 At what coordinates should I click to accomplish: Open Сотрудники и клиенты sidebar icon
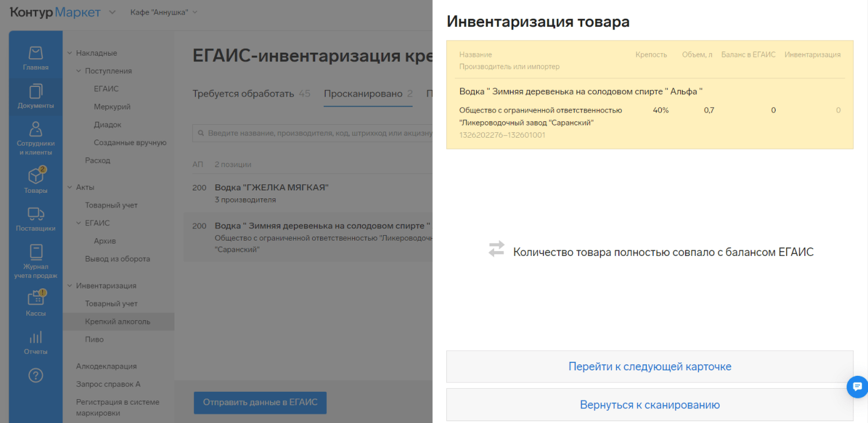(36, 138)
